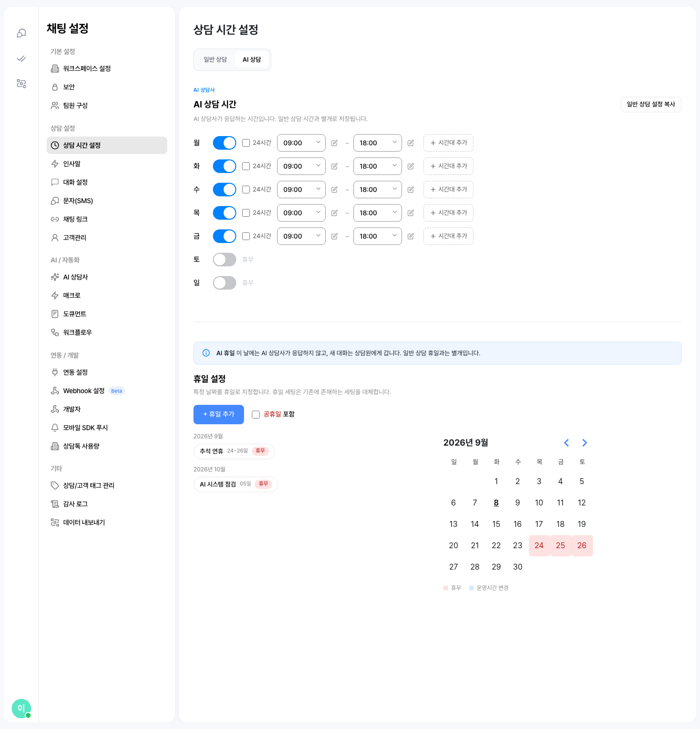Select September 8 on the calendar

[496, 503]
